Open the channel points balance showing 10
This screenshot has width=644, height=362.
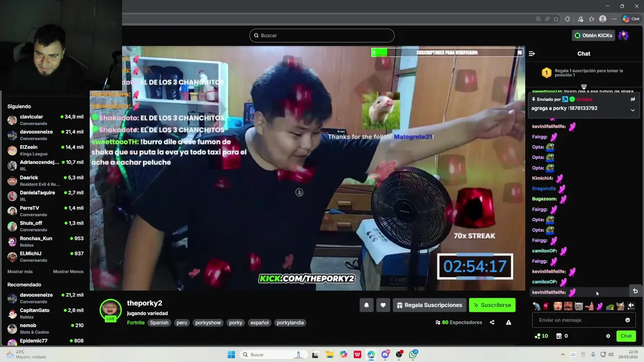(542, 336)
